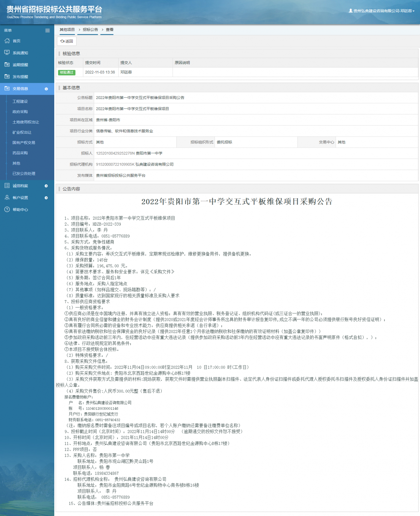Click the 原因说明 column header
This screenshot has height=516, width=420.
(182, 63)
